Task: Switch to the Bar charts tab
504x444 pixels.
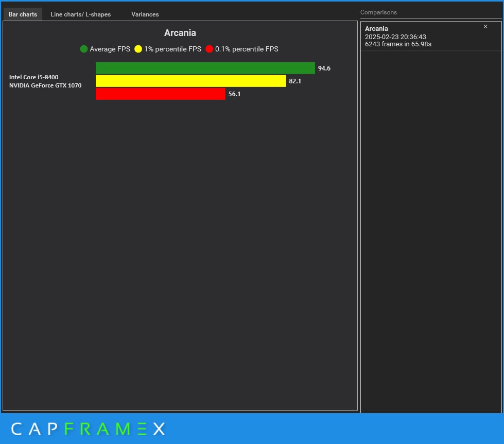Action: pos(23,14)
